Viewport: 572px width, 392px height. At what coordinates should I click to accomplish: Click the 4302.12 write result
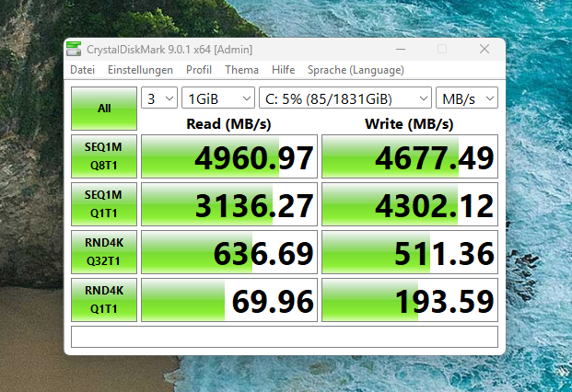(410, 204)
